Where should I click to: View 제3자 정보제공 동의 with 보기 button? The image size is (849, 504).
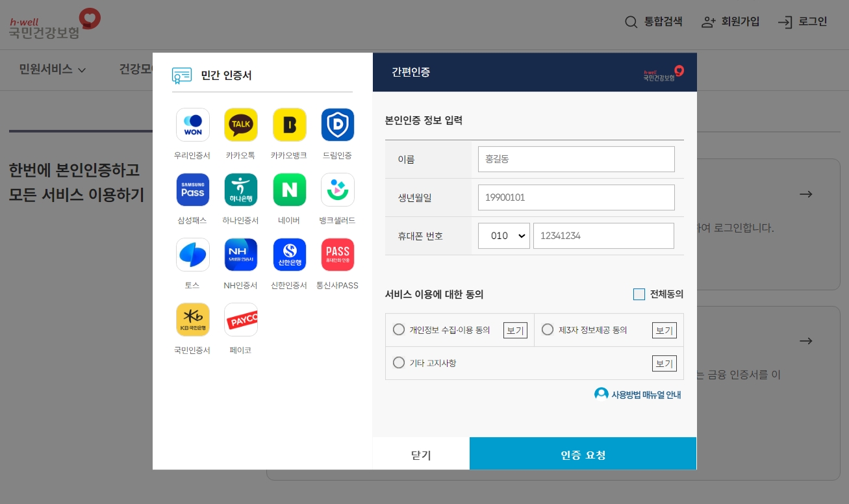pos(664,331)
